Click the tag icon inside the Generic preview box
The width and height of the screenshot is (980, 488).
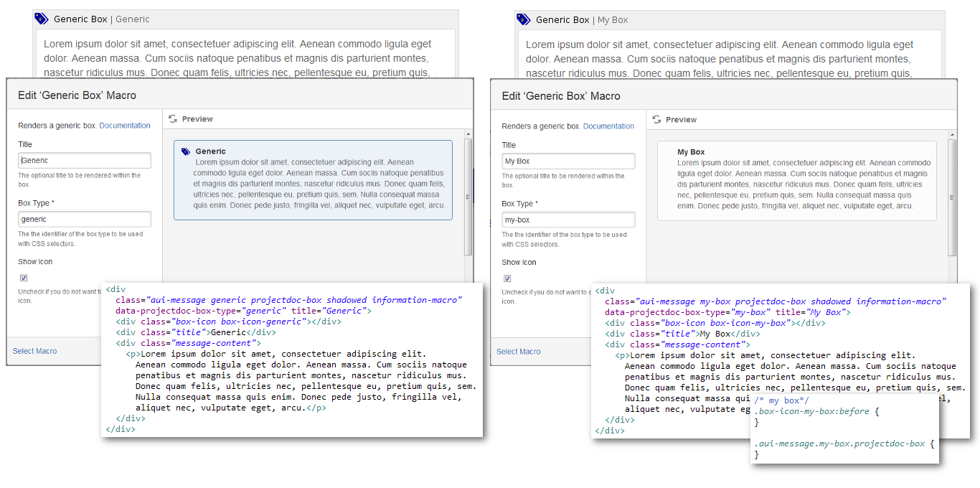186,152
